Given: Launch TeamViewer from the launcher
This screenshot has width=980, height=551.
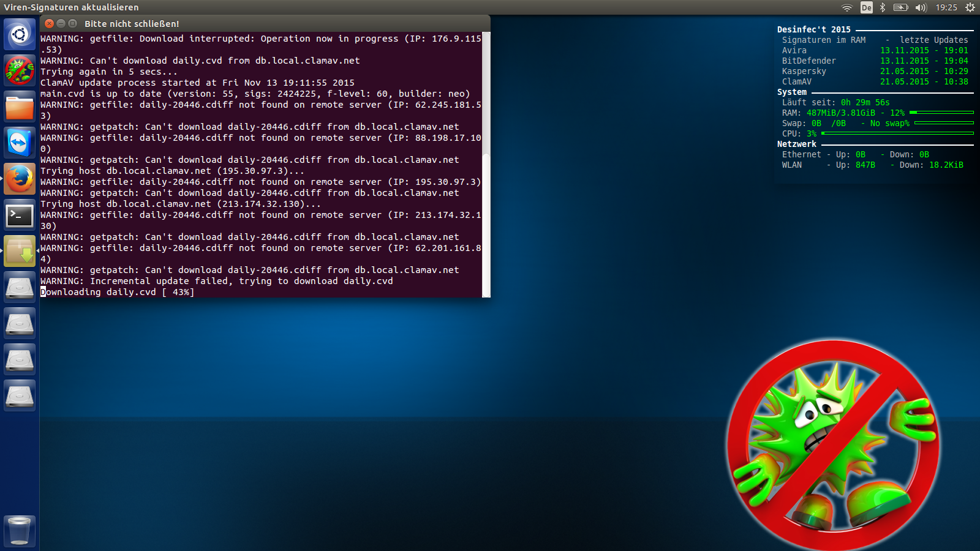Looking at the screenshot, I should (20, 143).
